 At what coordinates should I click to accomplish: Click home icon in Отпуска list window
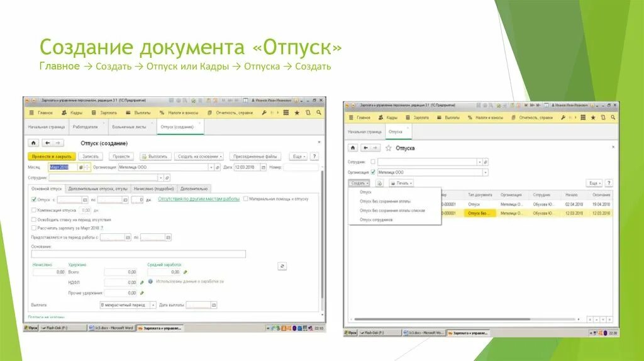pos(353,148)
